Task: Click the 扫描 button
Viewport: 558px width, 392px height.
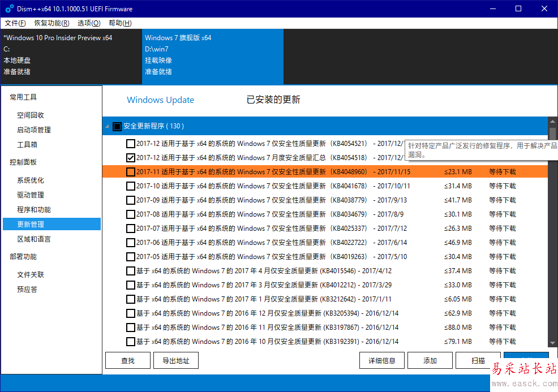Action: (x=478, y=361)
